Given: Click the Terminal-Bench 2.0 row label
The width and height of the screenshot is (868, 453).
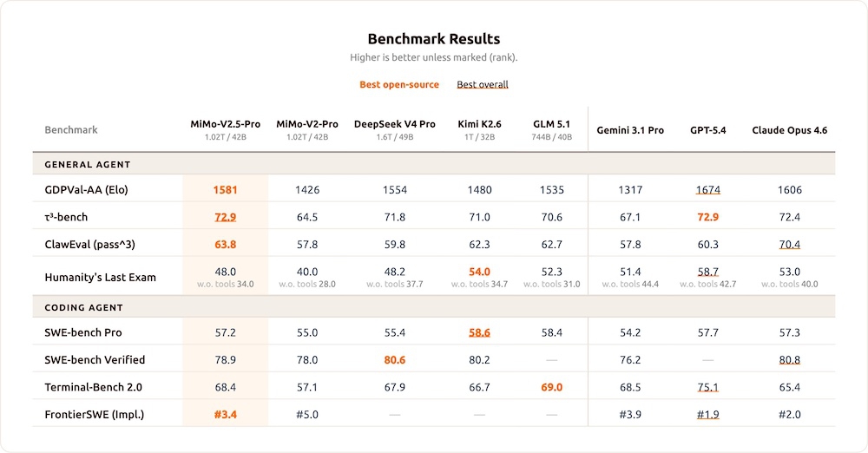Looking at the screenshot, I should 94,387.
